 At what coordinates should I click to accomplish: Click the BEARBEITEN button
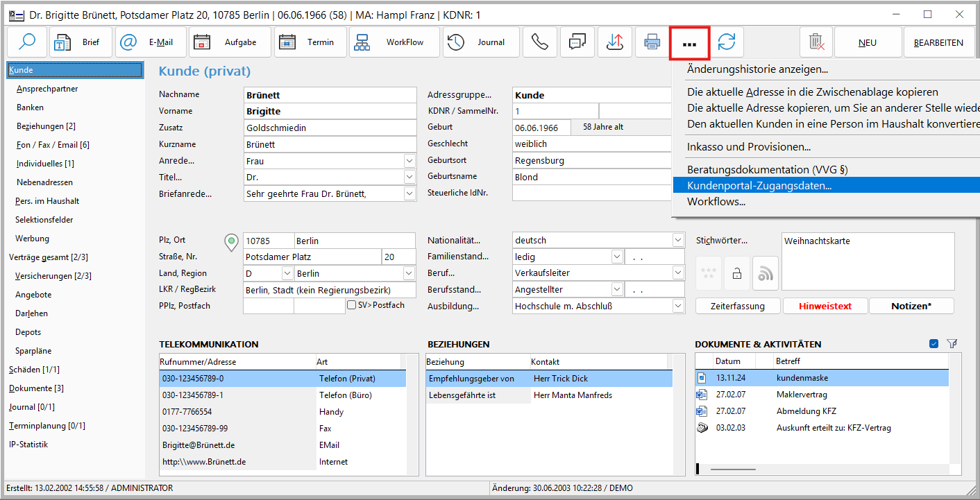(x=938, y=42)
